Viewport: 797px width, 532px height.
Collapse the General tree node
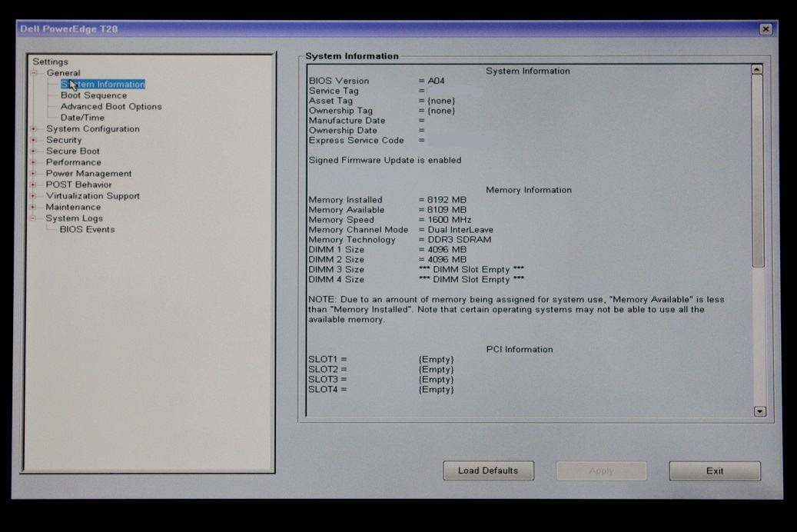tap(34, 73)
